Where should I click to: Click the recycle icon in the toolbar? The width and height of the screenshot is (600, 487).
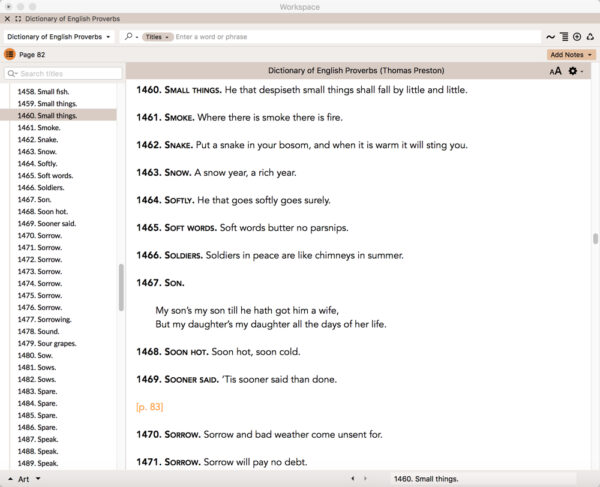point(590,37)
